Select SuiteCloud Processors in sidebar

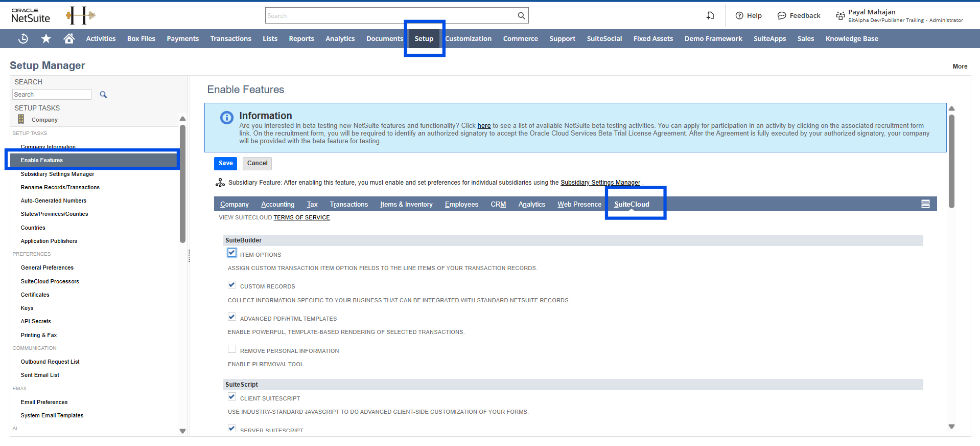50,281
